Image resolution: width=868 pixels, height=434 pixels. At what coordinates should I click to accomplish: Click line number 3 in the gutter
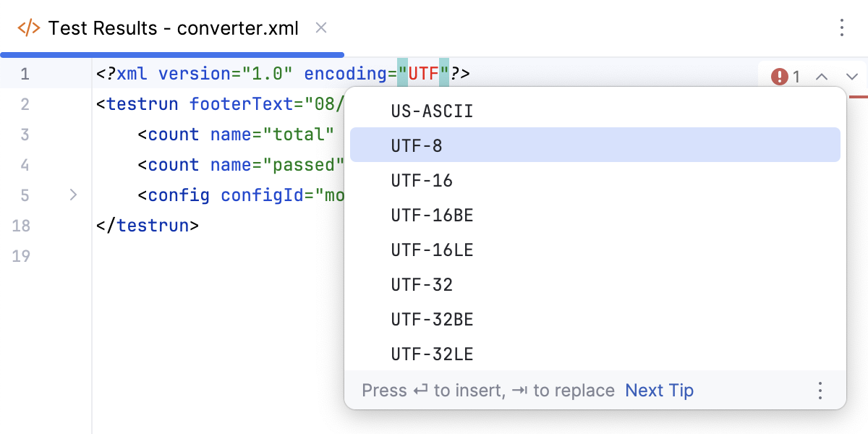25,135
